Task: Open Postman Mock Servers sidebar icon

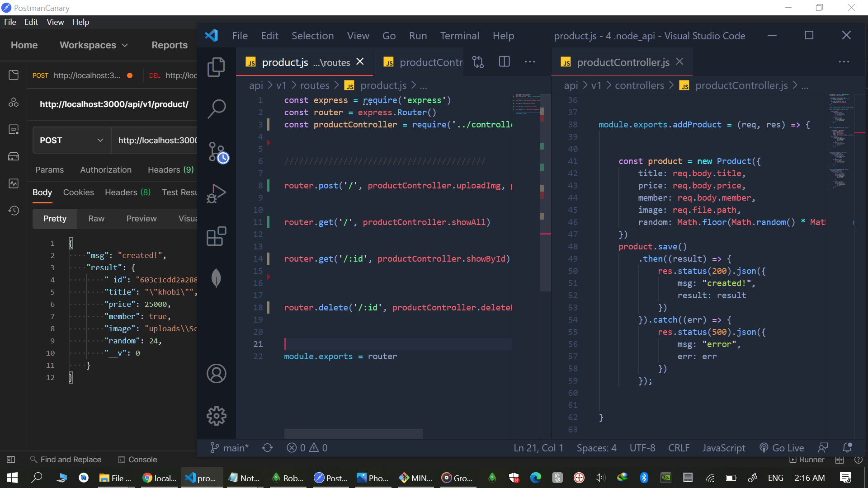Action: click(14, 156)
